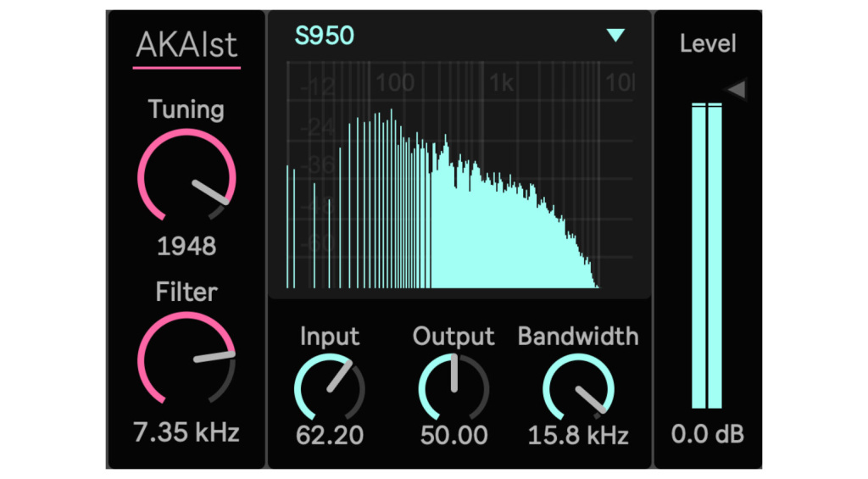This screenshot has width=868, height=479.
Task: Click the 0.0 dB level readout
Action: tap(708, 434)
